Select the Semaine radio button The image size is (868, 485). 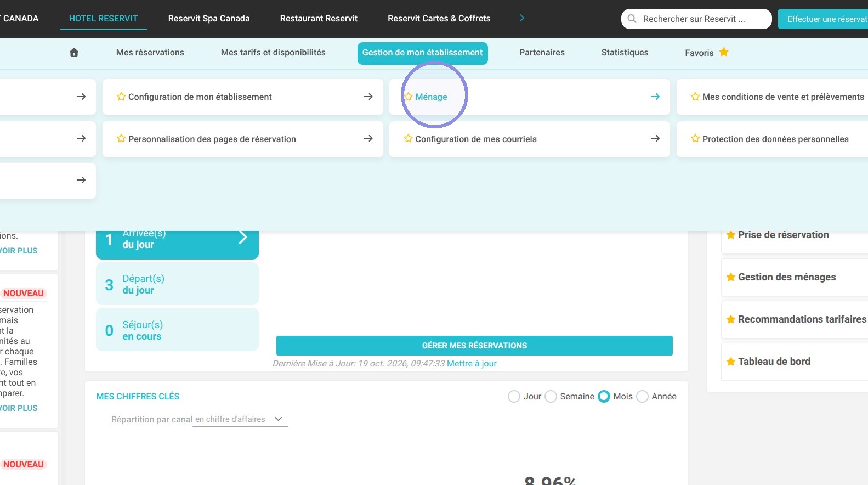(551, 396)
